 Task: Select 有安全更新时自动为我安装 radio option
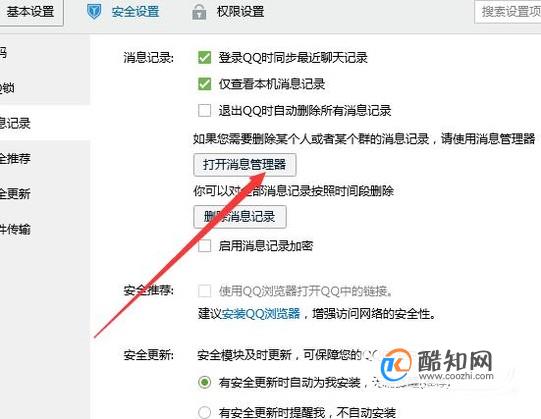click(205, 382)
